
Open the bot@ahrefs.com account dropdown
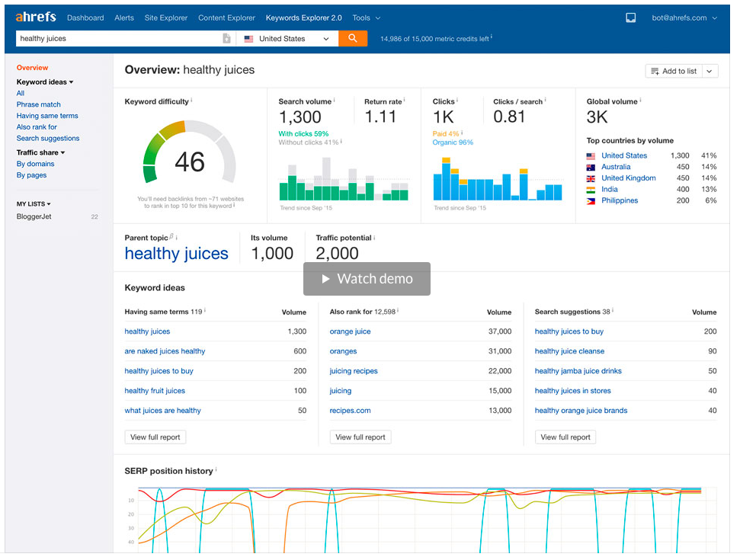(684, 18)
